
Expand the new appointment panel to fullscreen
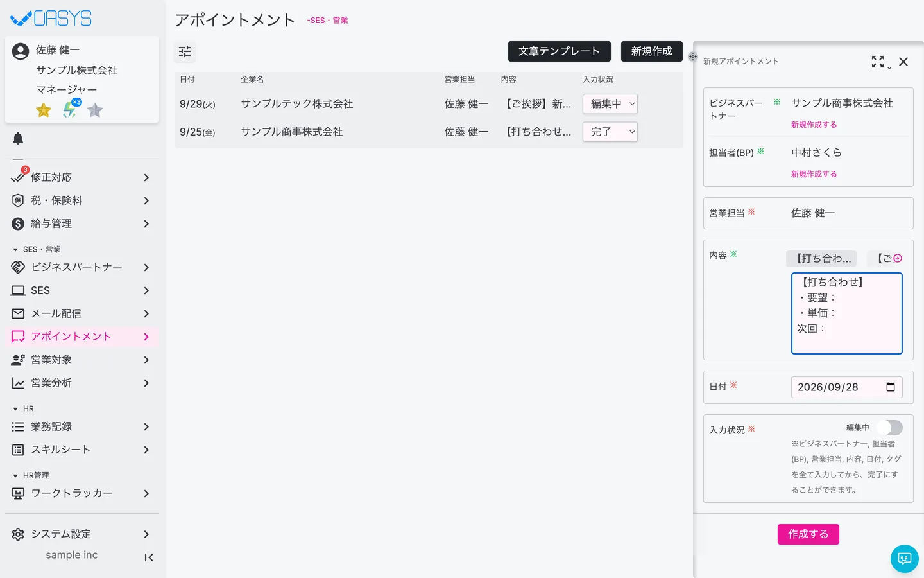click(878, 62)
